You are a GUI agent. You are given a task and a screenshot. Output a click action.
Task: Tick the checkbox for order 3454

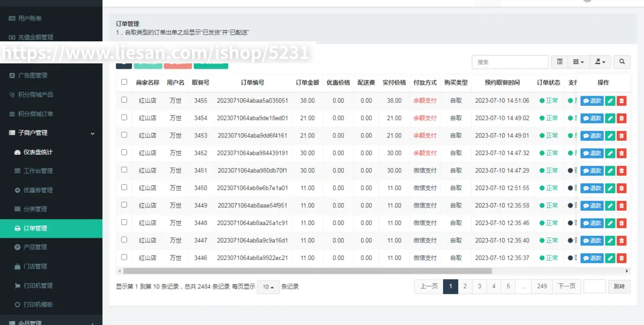pos(125,117)
